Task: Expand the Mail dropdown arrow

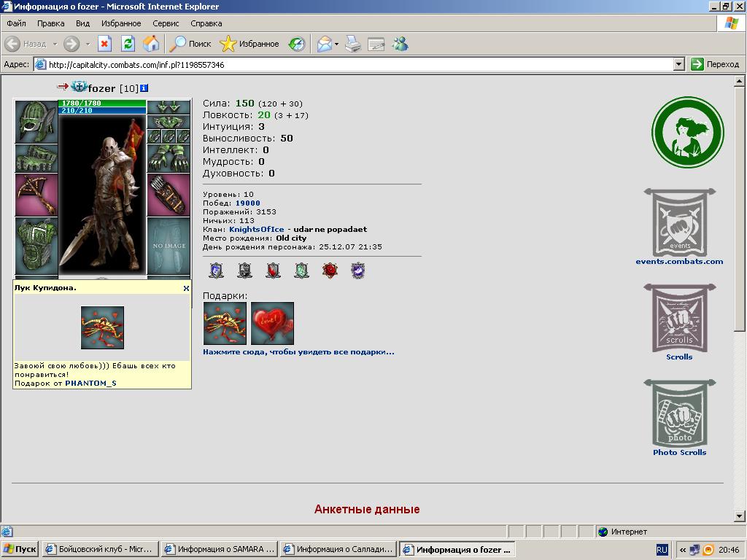Action: tap(336, 44)
